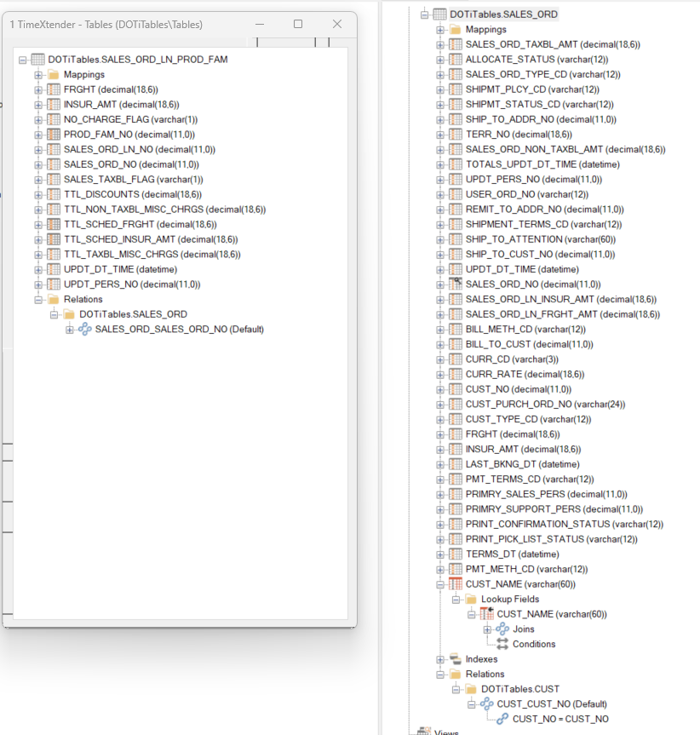The image size is (700, 735).
Task: Maximize the TimeXtender Tables window
Action: [x=298, y=24]
